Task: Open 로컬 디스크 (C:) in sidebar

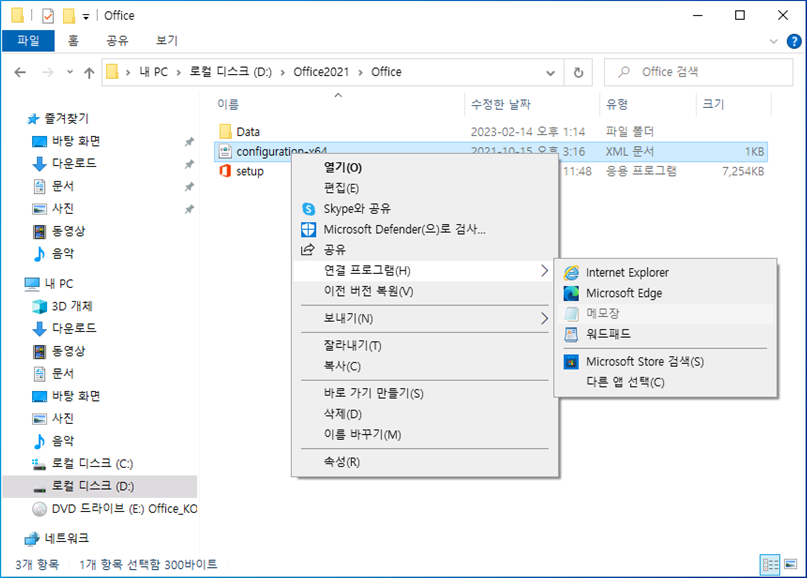Action: point(92,464)
